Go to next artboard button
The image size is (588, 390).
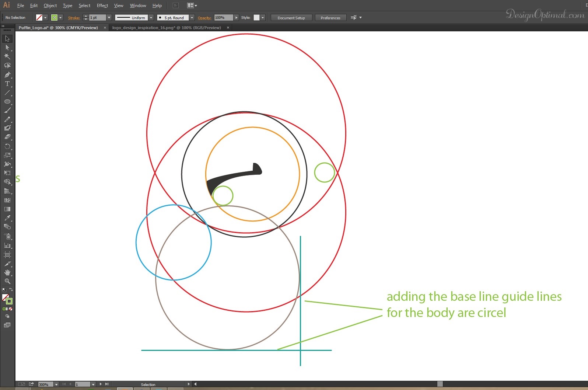pyautogui.click(x=101, y=384)
